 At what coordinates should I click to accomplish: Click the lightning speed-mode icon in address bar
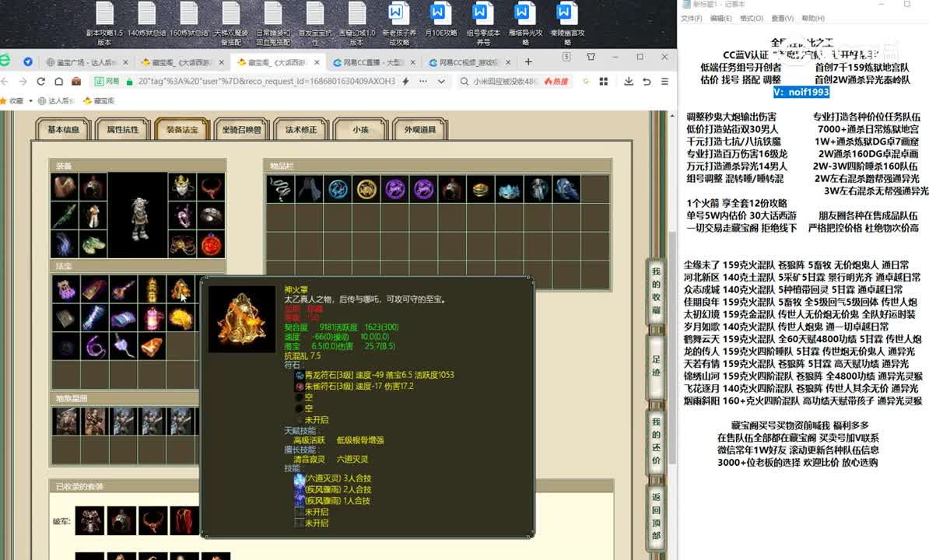[406, 81]
